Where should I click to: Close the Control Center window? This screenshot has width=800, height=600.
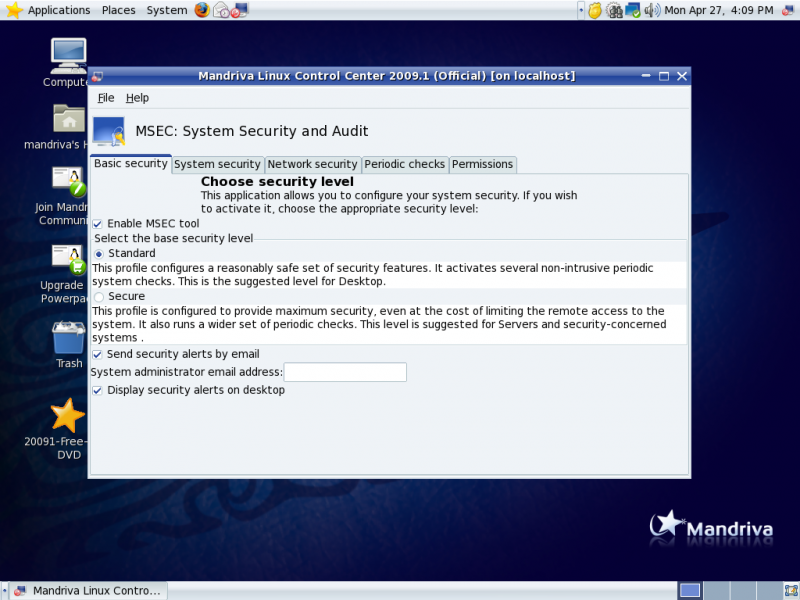click(x=682, y=76)
